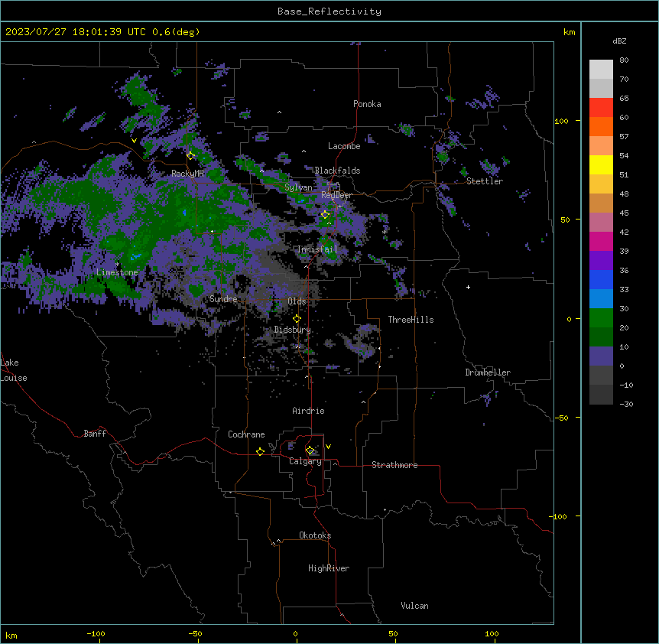
Task: Click the Olds city label
Action: coord(297,301)
